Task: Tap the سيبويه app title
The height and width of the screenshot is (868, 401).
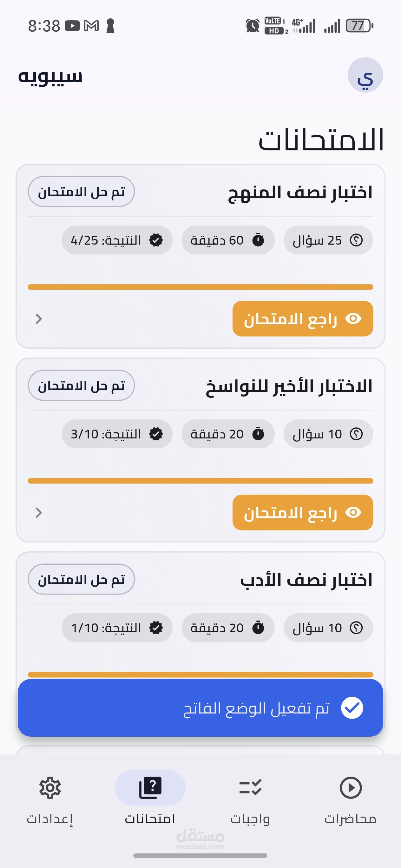Action: pos(50,76)
